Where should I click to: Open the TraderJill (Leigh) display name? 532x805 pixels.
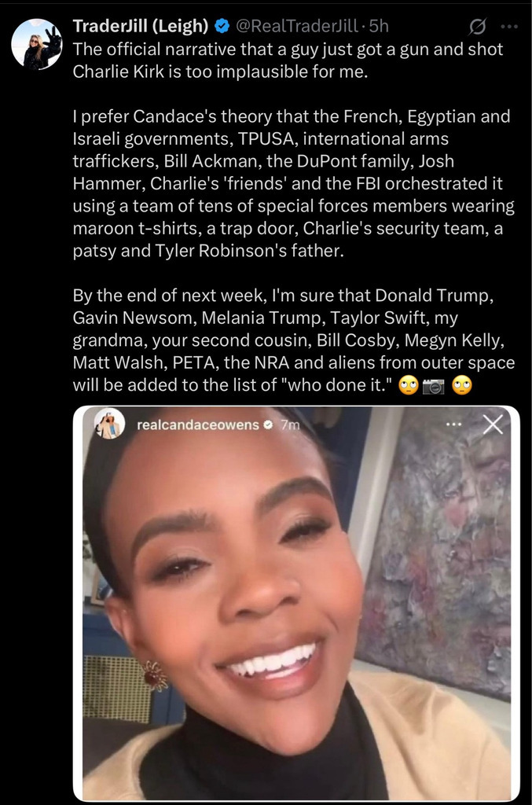[141, 26]
